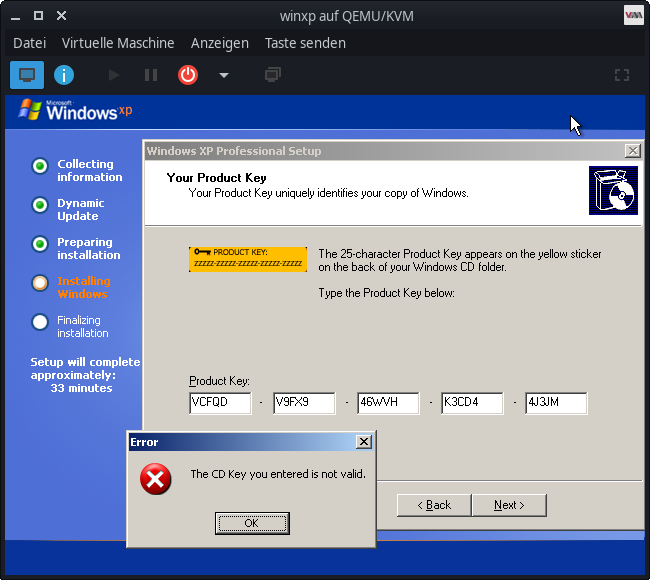Open the Virtuelle Maschine menu

tap(118, 43)
